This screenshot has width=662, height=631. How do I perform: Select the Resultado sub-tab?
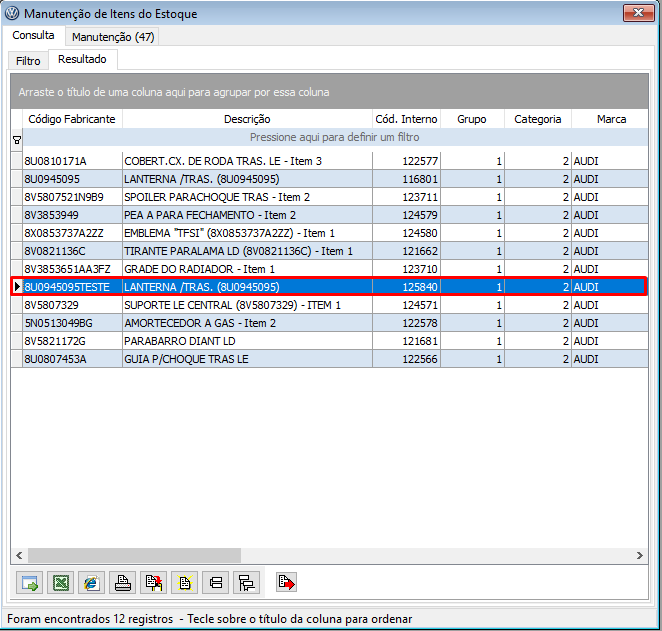[82, 60]
